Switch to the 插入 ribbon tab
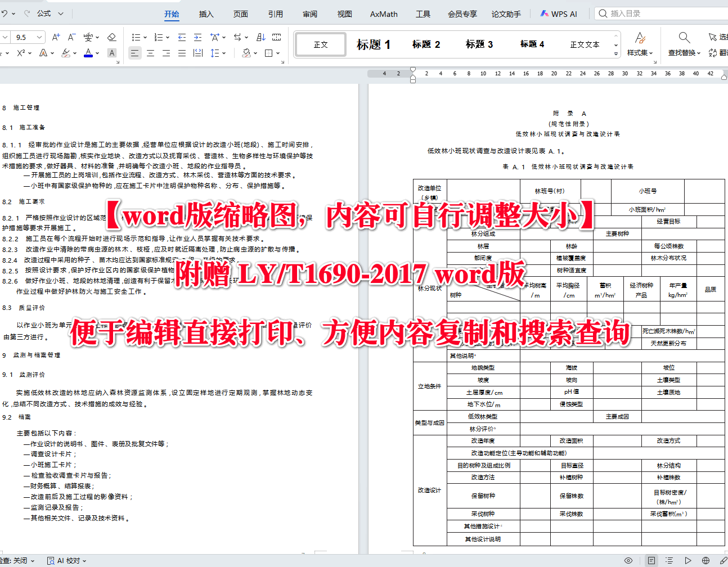Screen dimensions: 728x567 coord(206,14)
